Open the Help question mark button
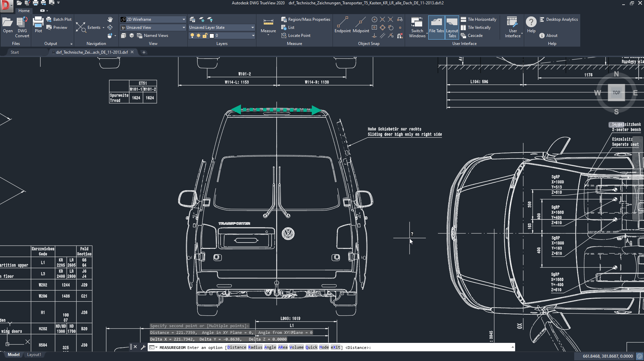The image size is (644, 361). (x=531, y=25)
